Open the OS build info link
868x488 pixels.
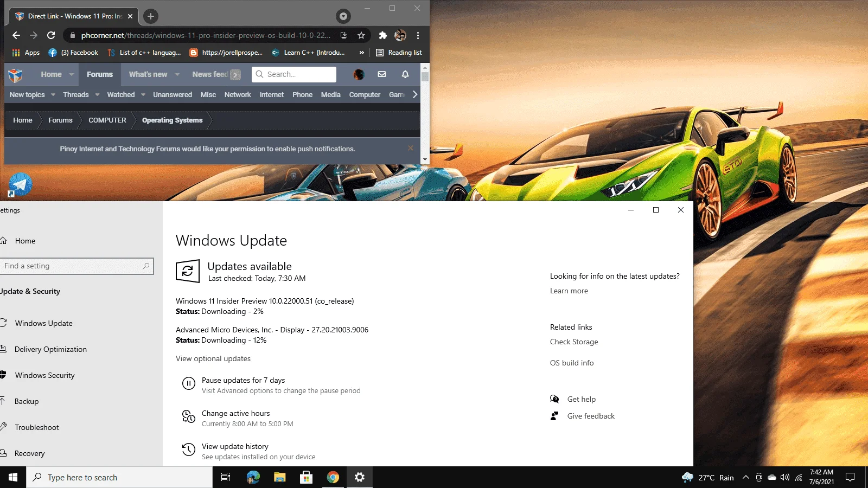[572, 363]
